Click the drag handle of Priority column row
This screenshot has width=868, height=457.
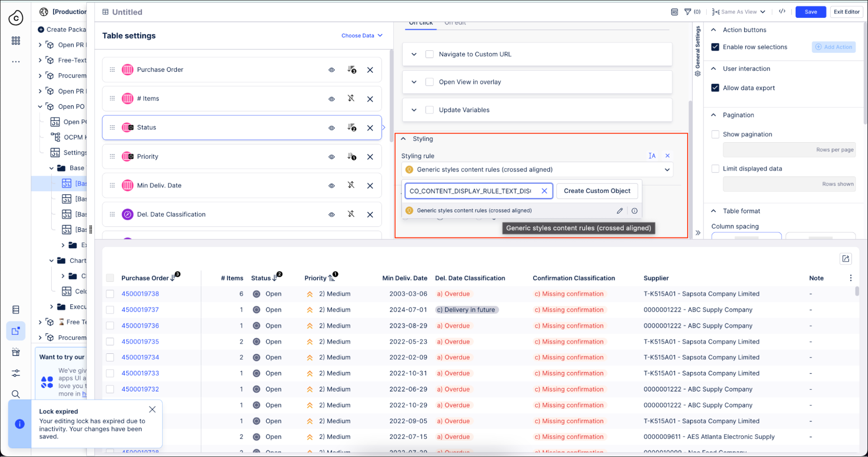[112, 157]
